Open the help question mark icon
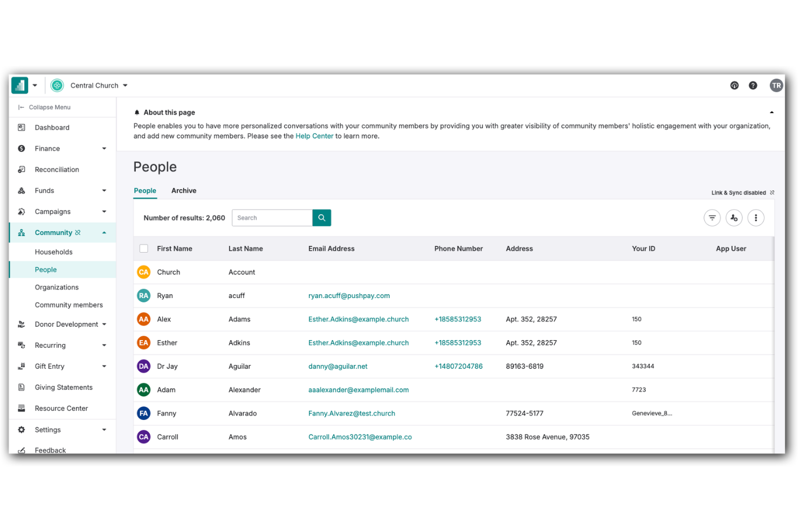The height and width of the screenshot is (532, 798). [x=753, y=85]
